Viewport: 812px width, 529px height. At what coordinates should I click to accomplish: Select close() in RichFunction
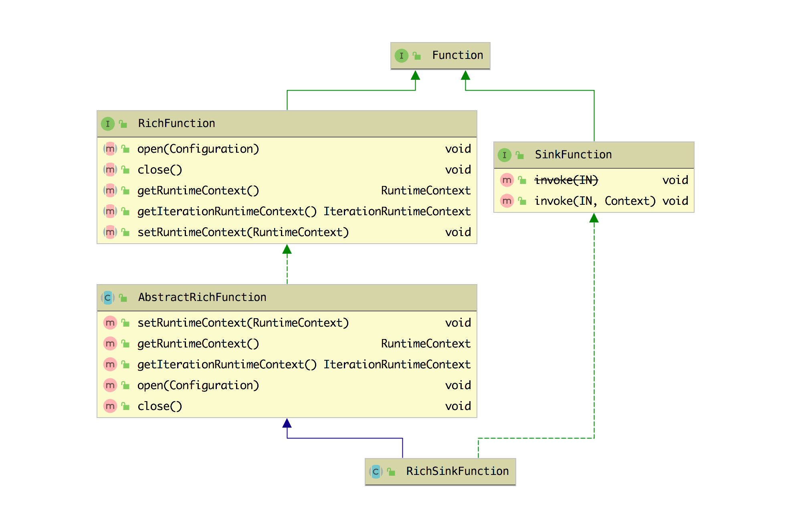160,170
